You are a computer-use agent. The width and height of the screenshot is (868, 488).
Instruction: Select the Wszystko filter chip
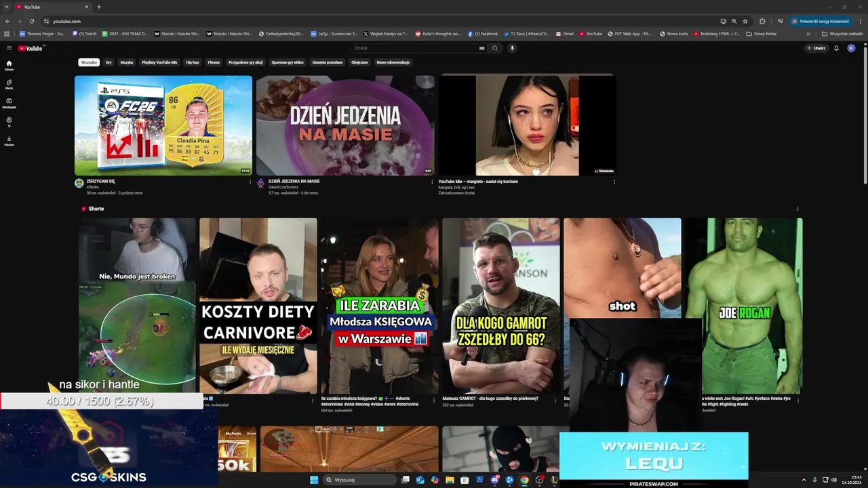point(89,62)
